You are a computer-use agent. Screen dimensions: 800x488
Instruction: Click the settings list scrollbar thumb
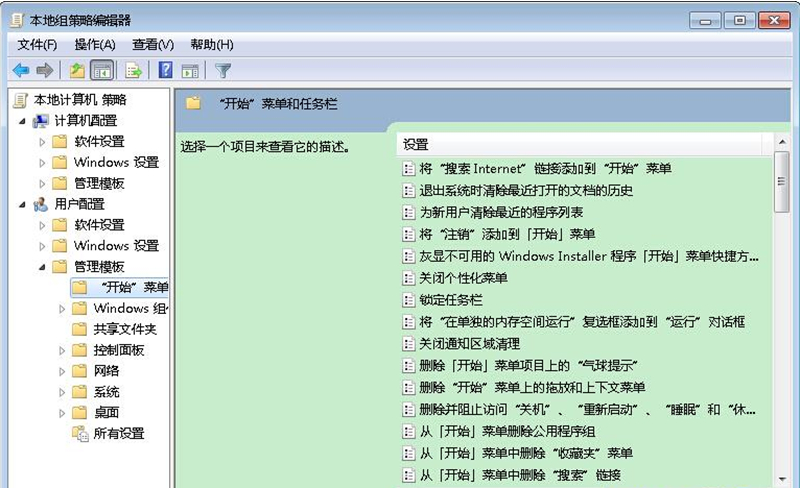pyautogui.click(x=781, y=182)
